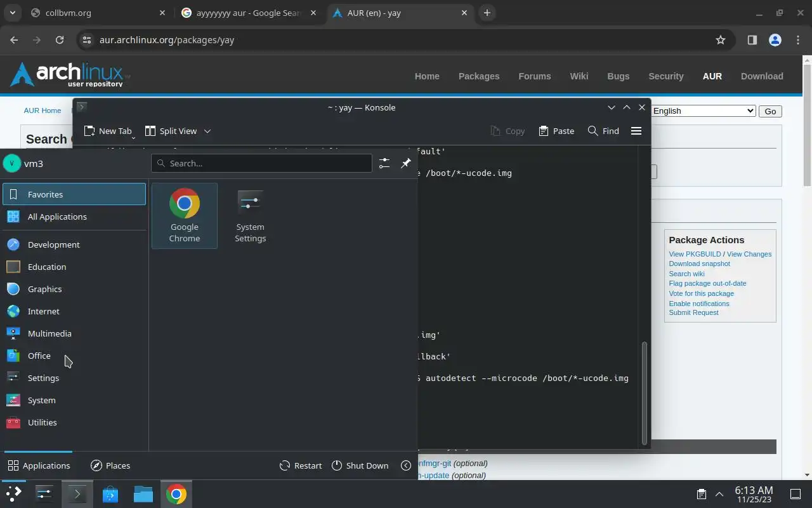Click View PKGBUILD link

(x=695, y=254)
